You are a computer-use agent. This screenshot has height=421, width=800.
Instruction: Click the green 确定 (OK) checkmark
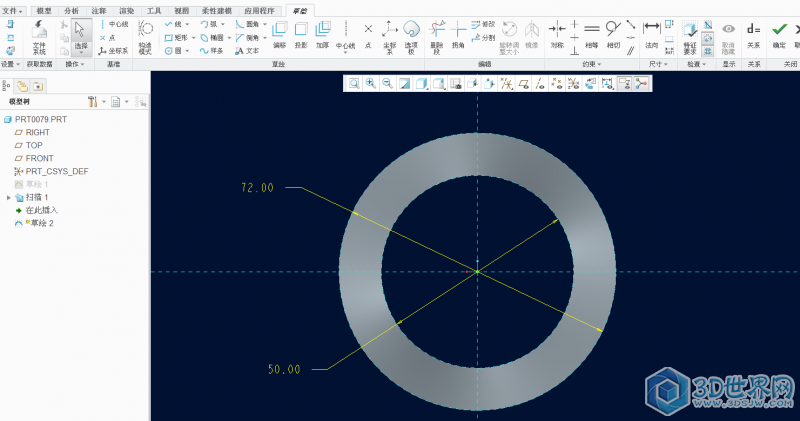click(779, 31)
